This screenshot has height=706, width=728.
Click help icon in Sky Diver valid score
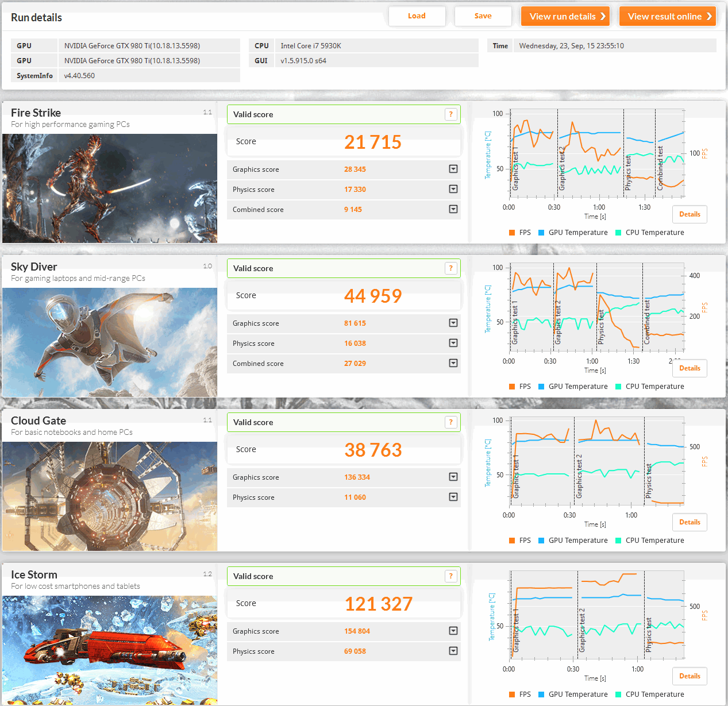pos(451,268)
